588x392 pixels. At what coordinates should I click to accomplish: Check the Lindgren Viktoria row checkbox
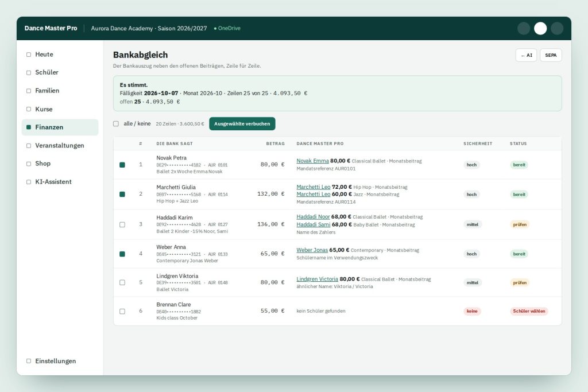coord(122,282)
